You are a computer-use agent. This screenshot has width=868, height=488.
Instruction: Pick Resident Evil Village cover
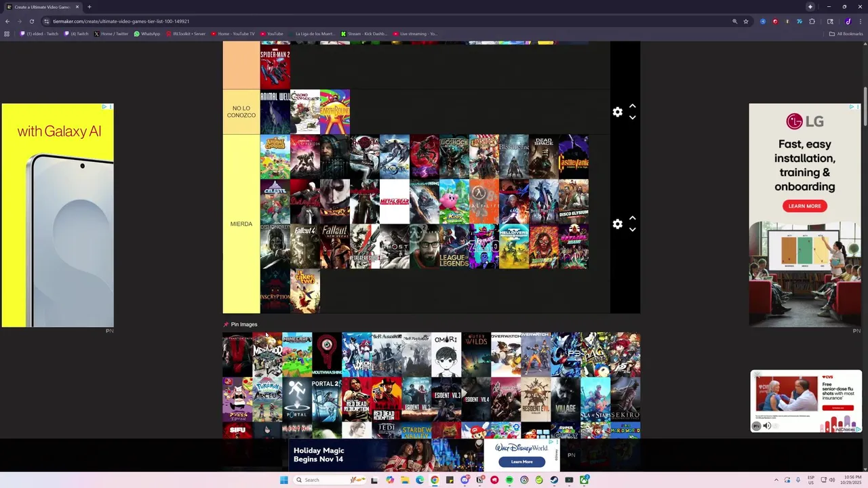coord(566,399)
